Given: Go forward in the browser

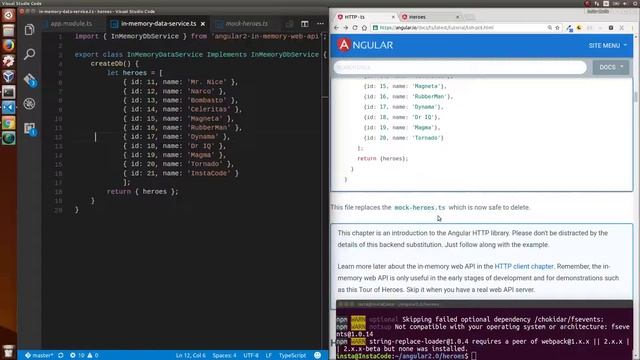Looking at the screenshot, I should 346,28.
